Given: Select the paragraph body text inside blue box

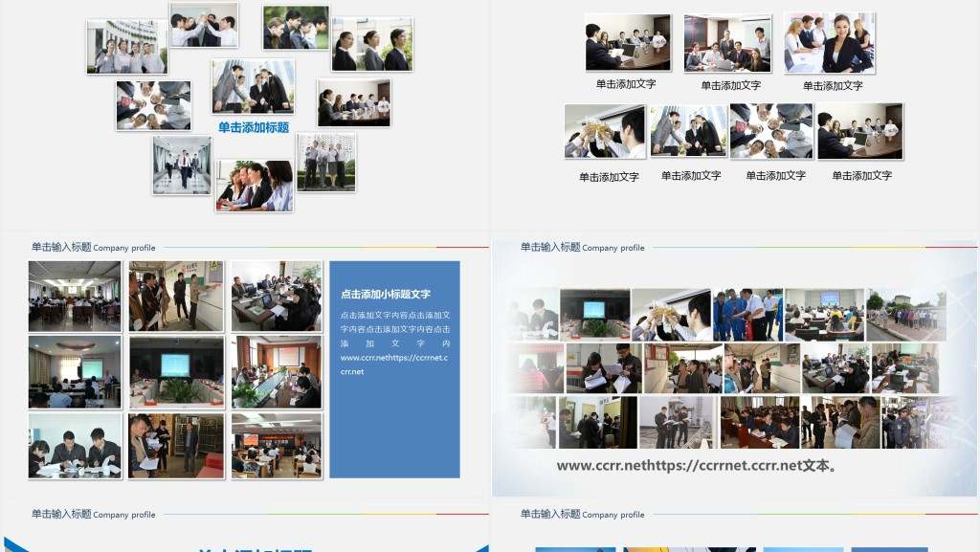Looking at the screenshot, I should tap(395, 342).
